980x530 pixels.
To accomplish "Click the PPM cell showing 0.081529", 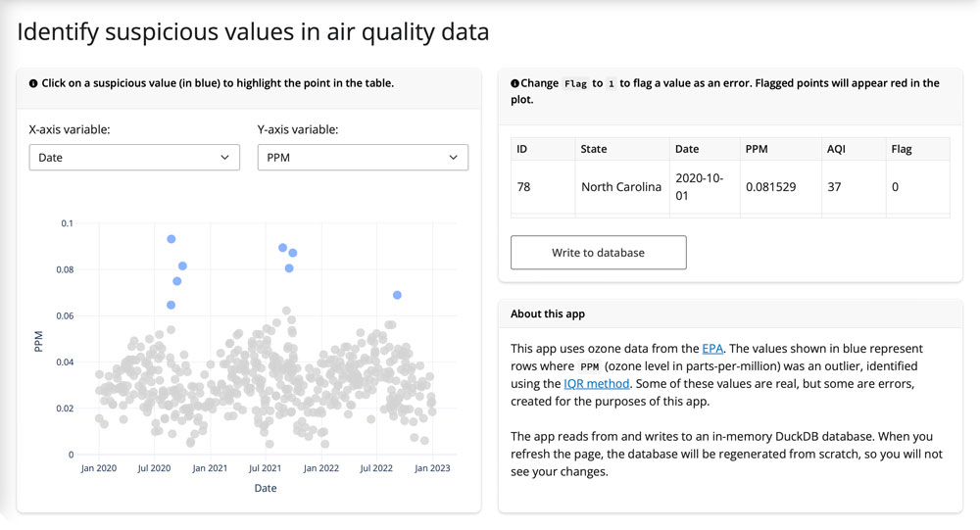I will (770, 187).
